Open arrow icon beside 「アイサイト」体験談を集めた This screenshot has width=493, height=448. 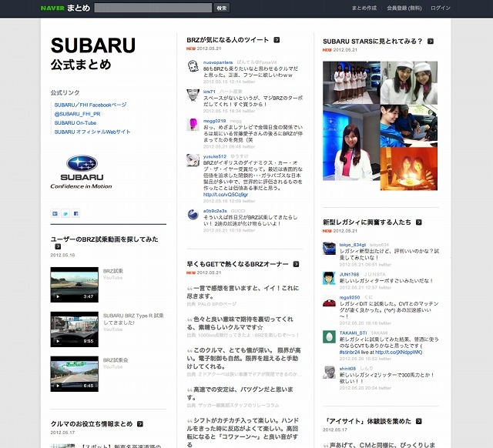419,421
